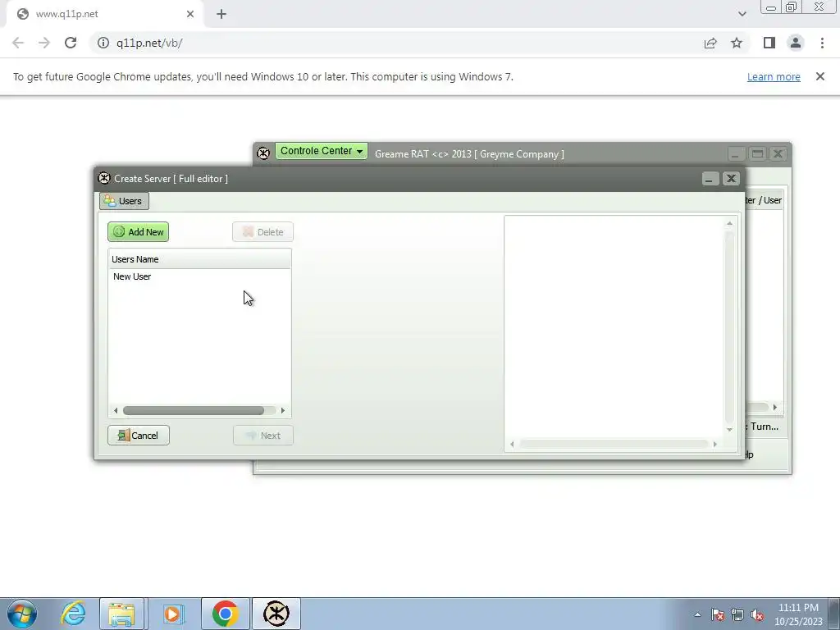
Task: Open Windows Explorer from taskbar
Action: 122,614
